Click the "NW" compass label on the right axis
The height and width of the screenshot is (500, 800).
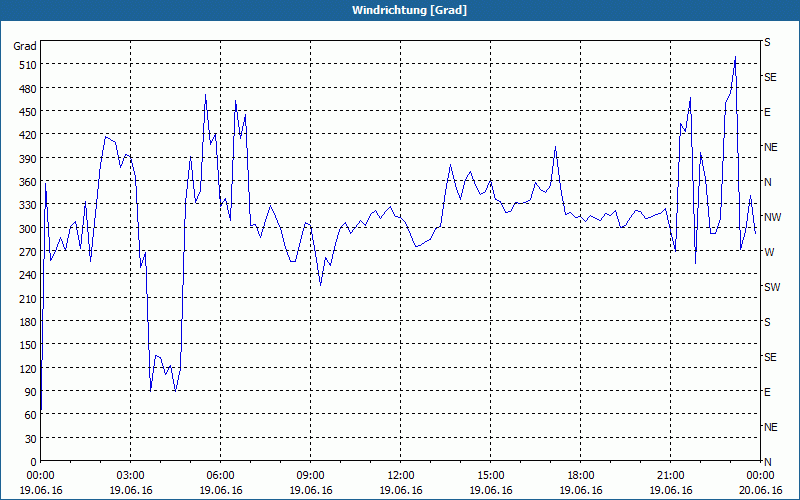click(x=772, y=217)
